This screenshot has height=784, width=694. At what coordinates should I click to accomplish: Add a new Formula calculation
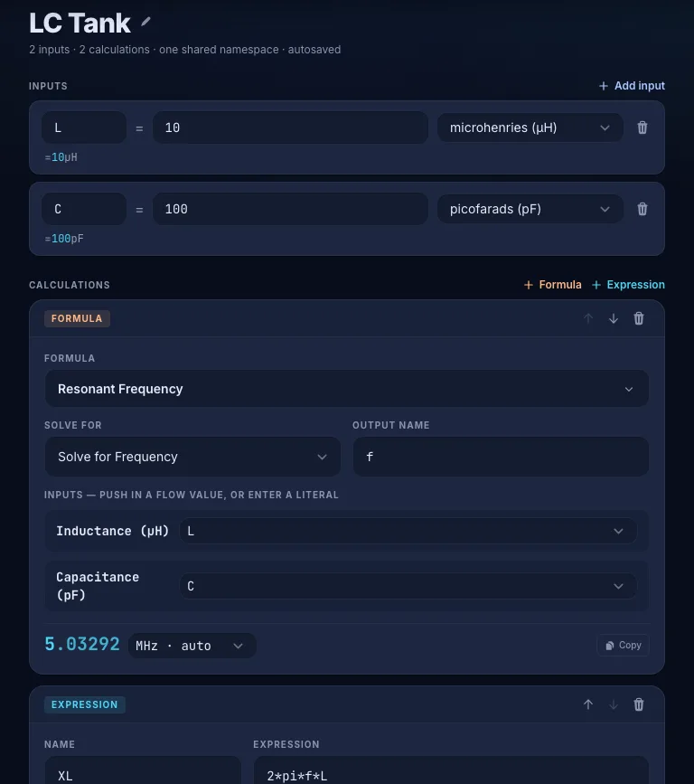point(553,285)
